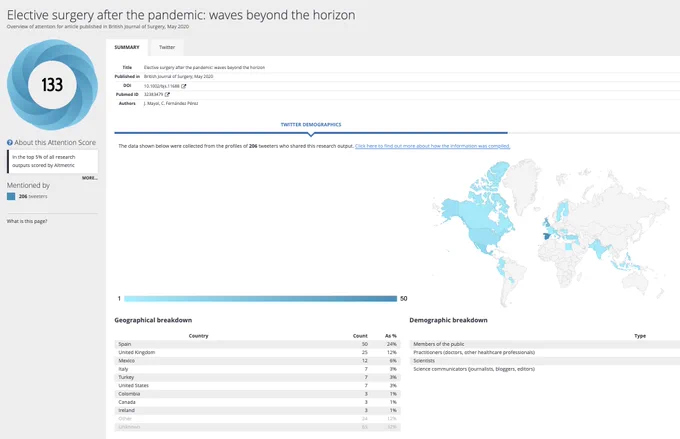The image size is (680, 439).
Task: Select the Scientists demographic row
Action: pyautogui.click(x=545, y=360)
